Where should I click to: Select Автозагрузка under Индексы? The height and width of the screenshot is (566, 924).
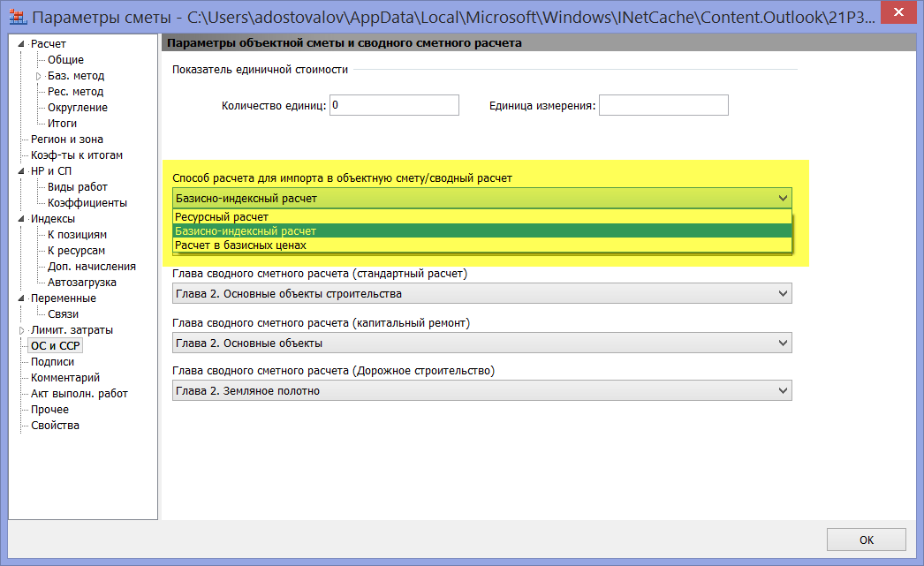point(81,283)
